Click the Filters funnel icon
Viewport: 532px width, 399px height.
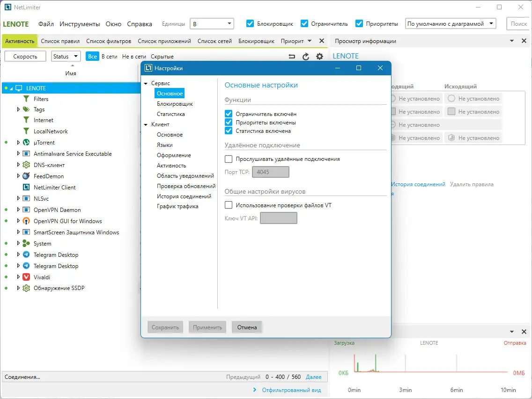click(26, 99)
